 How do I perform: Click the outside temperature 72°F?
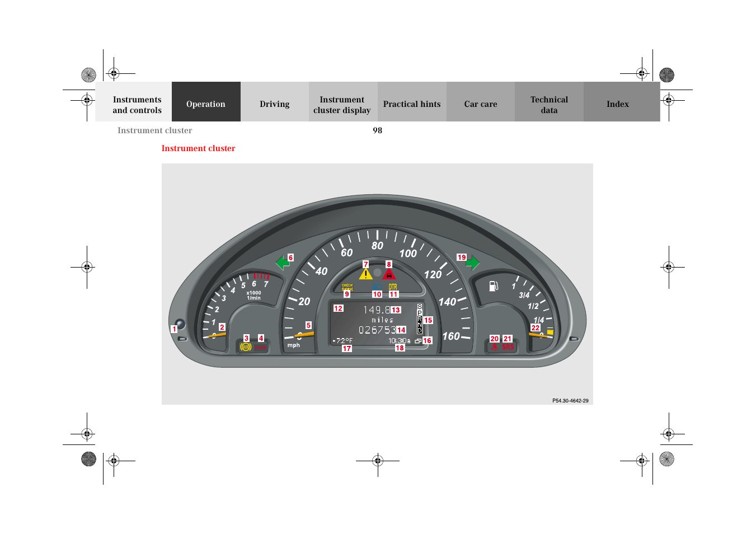[x=342, y=340]
